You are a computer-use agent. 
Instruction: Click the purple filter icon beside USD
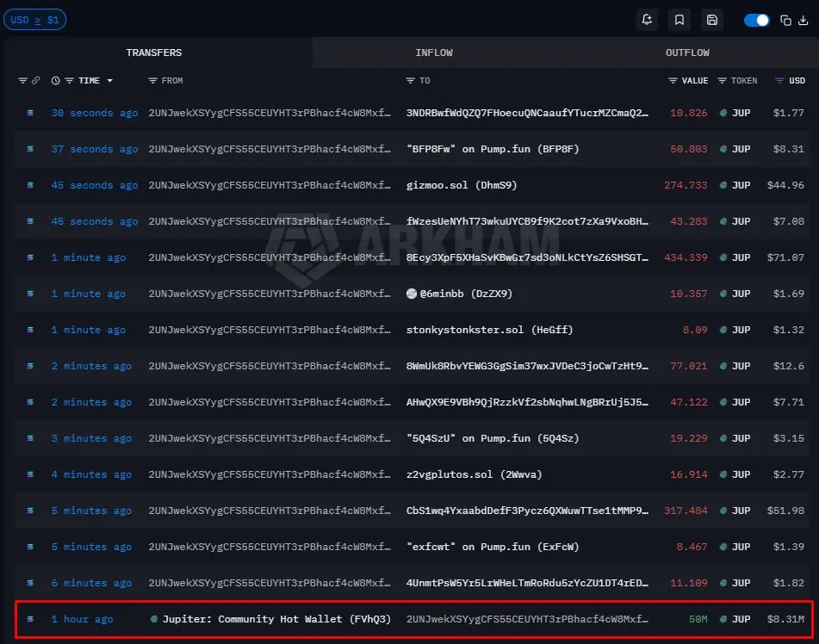coord(779,80)
